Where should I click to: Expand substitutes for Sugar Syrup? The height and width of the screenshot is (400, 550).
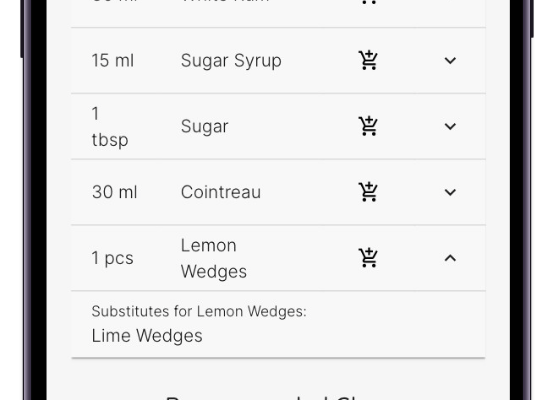450,60
